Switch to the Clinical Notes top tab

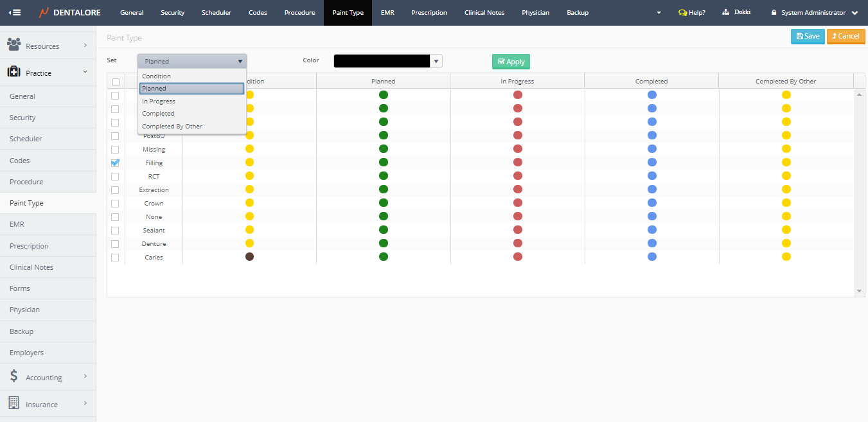point(484,13)
